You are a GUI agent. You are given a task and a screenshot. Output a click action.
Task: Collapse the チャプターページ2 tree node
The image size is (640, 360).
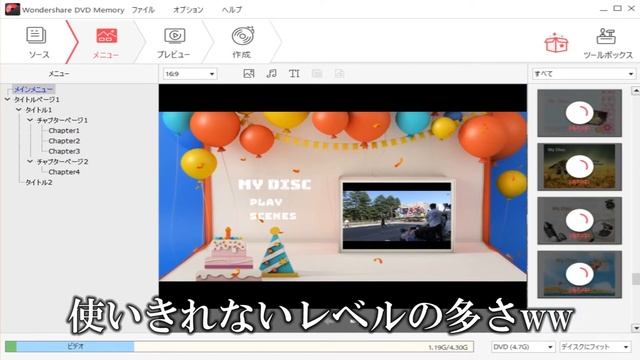(x=30, y=161)
